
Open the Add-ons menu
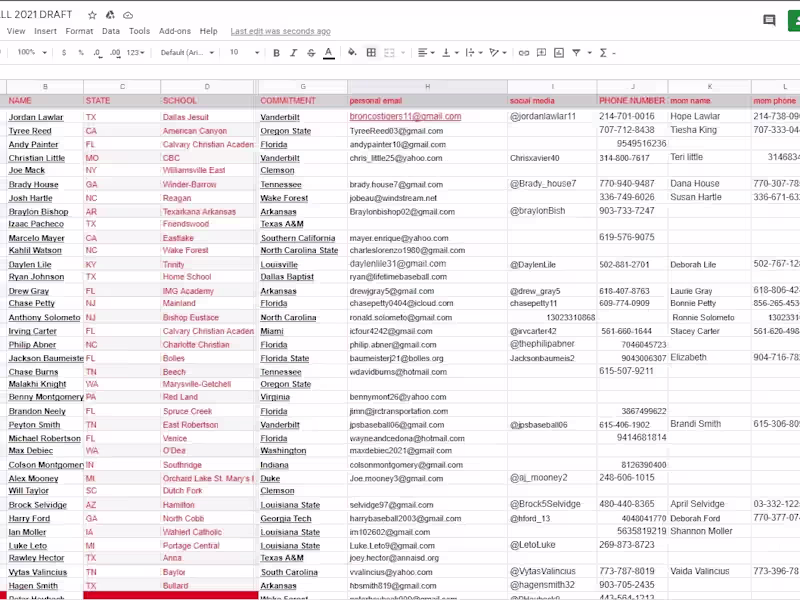tap(174, 31)
